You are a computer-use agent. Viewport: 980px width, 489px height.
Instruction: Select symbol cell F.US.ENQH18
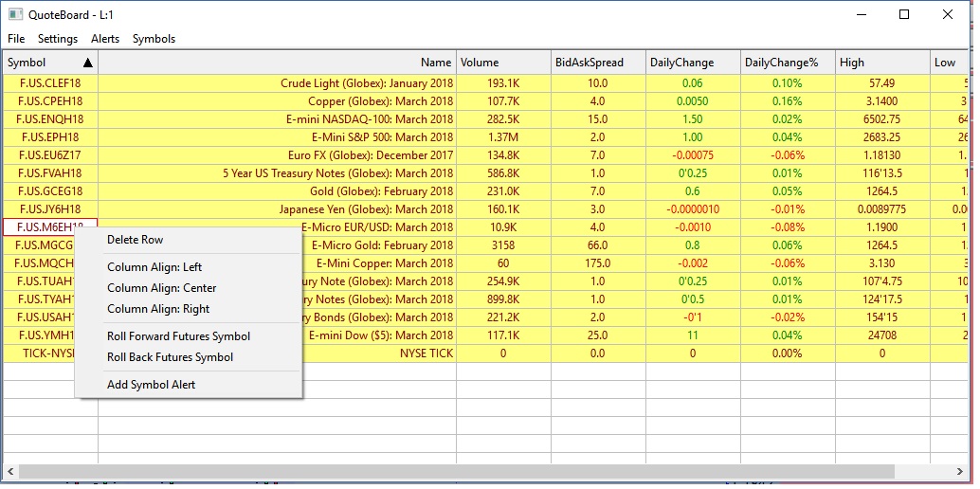click(x=50, y=119)
